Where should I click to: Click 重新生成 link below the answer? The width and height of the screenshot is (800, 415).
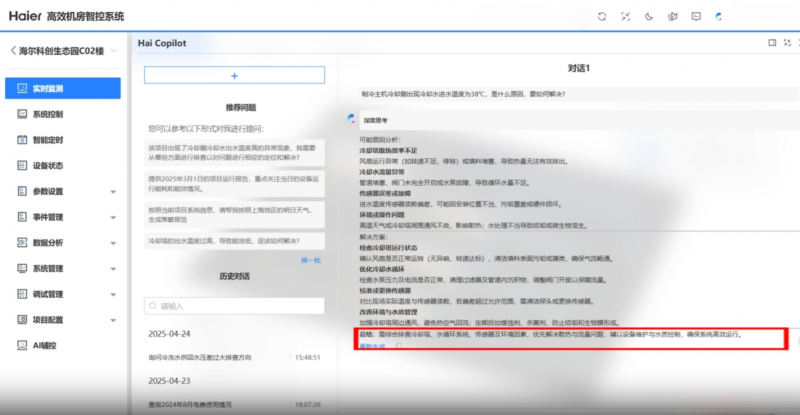click(x=371, y=346)
